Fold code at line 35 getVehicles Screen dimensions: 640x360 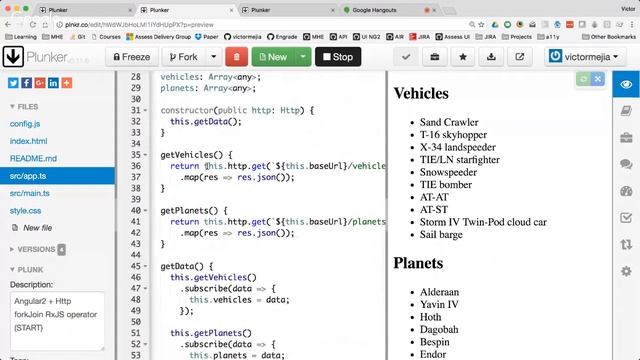tap(145, 155)
